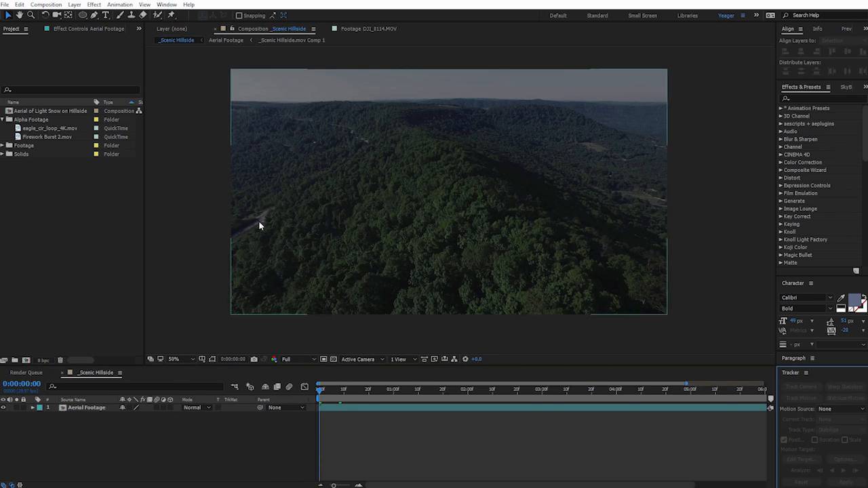Expand the Solids folder

coord(3,154)
